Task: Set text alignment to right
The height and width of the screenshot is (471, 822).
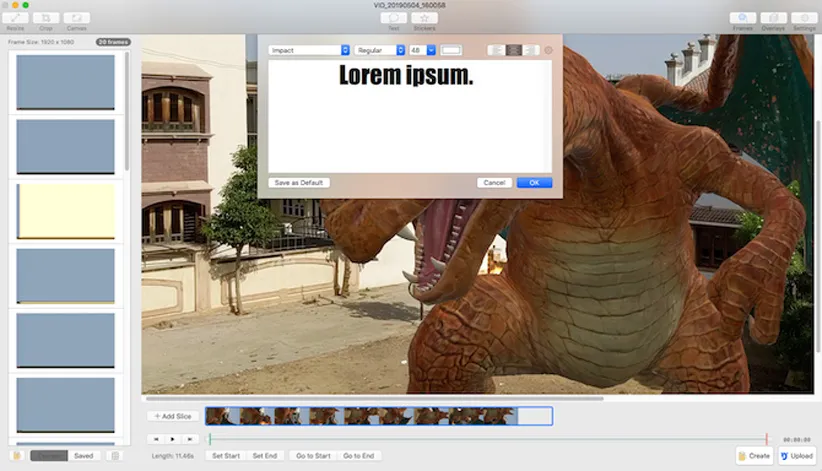Action: 531,50
